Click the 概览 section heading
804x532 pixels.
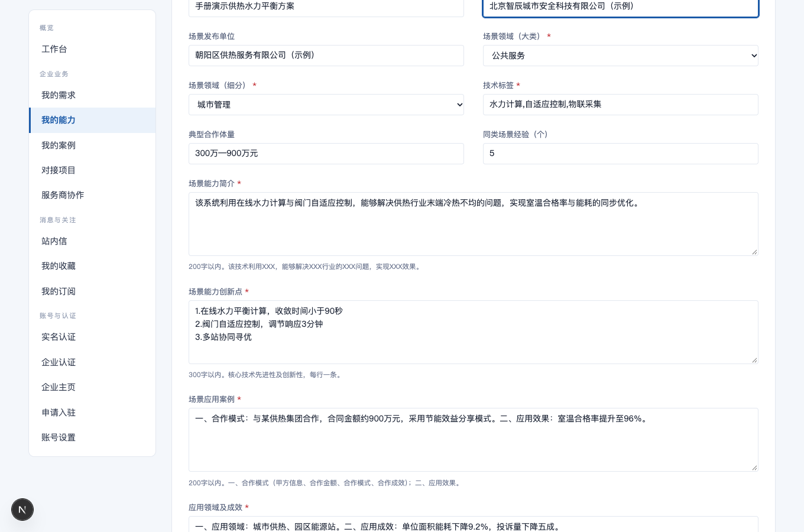point(47,28)
